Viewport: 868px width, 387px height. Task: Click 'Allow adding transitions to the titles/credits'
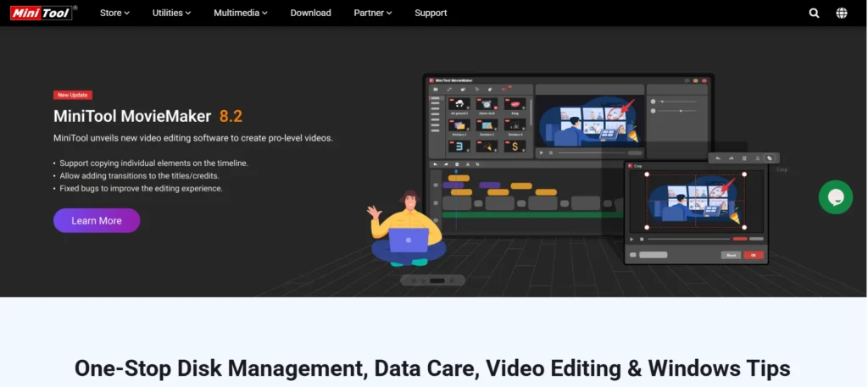pos(140,176)
